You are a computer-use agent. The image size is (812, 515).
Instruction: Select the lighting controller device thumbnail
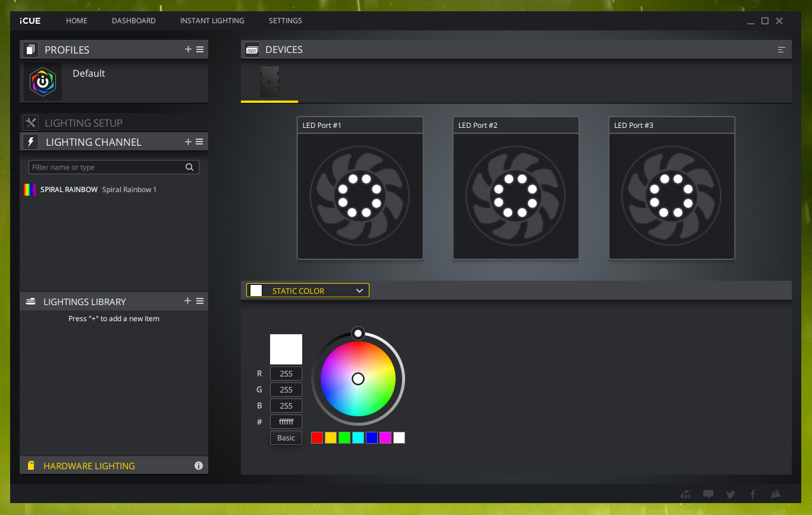pyautogui.click(x=269, y=81)
